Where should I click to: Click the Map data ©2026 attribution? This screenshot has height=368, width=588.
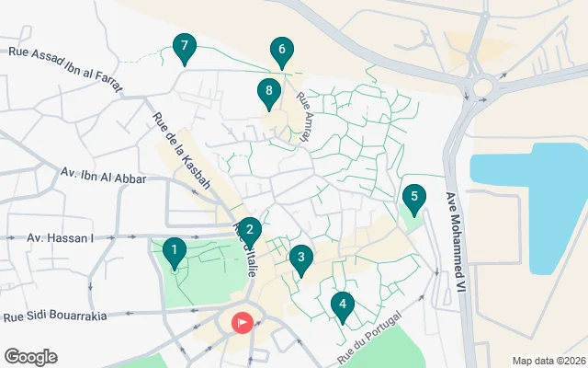point(549,361)
